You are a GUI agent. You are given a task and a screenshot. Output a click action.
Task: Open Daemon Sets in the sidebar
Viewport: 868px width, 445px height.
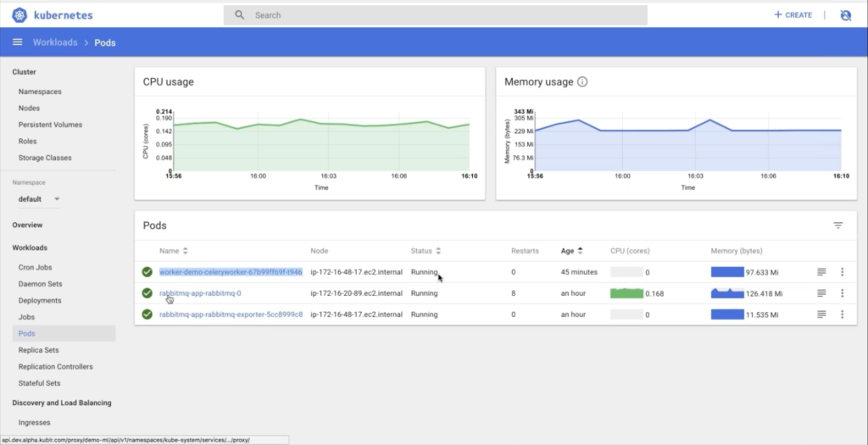pyautogui.click(x=41, y=284)
